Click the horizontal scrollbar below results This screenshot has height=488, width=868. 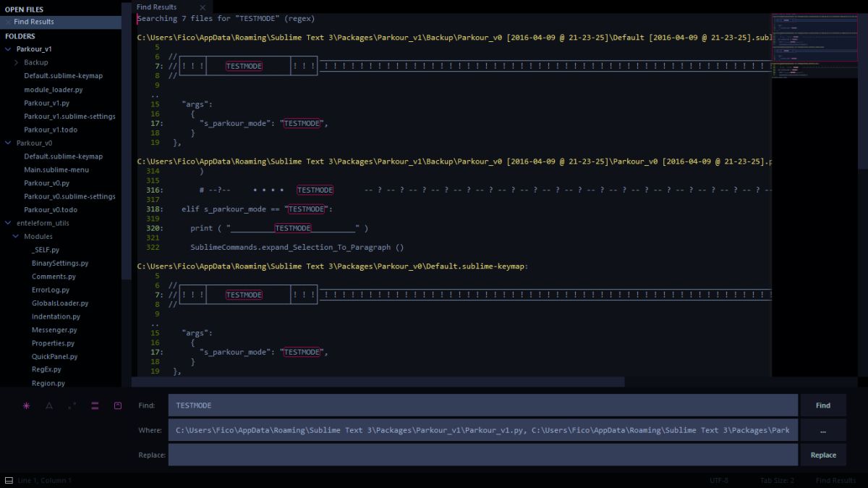click(x=378, y=382)
